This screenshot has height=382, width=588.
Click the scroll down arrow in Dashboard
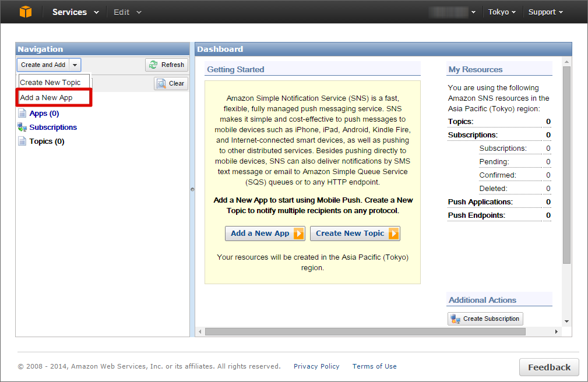click(566, 321)
